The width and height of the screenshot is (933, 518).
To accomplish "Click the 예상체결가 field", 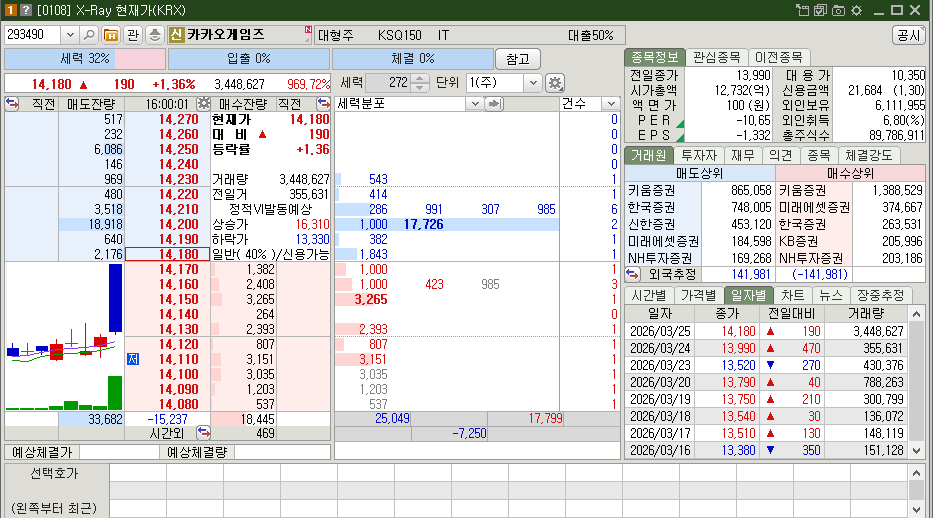I will pyautogui.click(x=120, y=452).
